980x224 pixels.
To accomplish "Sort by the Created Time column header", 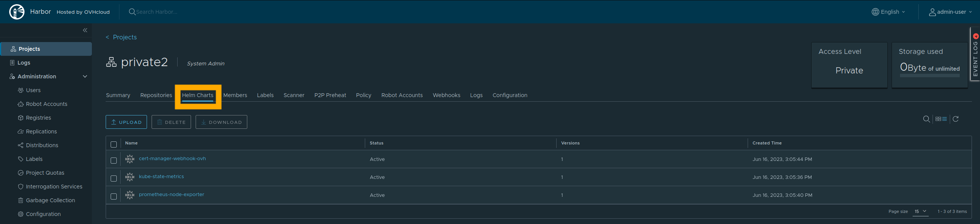I will (767, 143).
